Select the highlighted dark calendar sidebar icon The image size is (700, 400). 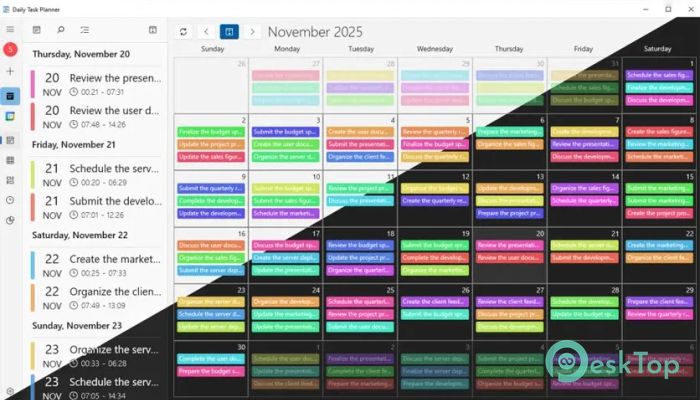pyautogui.click(x=10, y=96)
